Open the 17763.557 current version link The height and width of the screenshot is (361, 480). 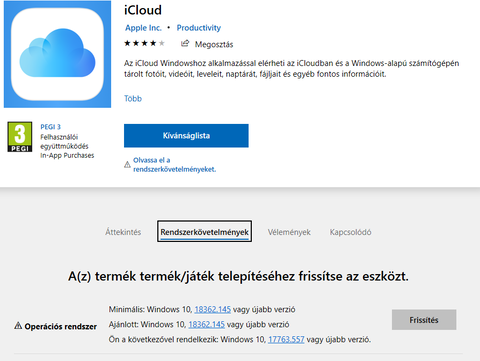coord(286,339)
